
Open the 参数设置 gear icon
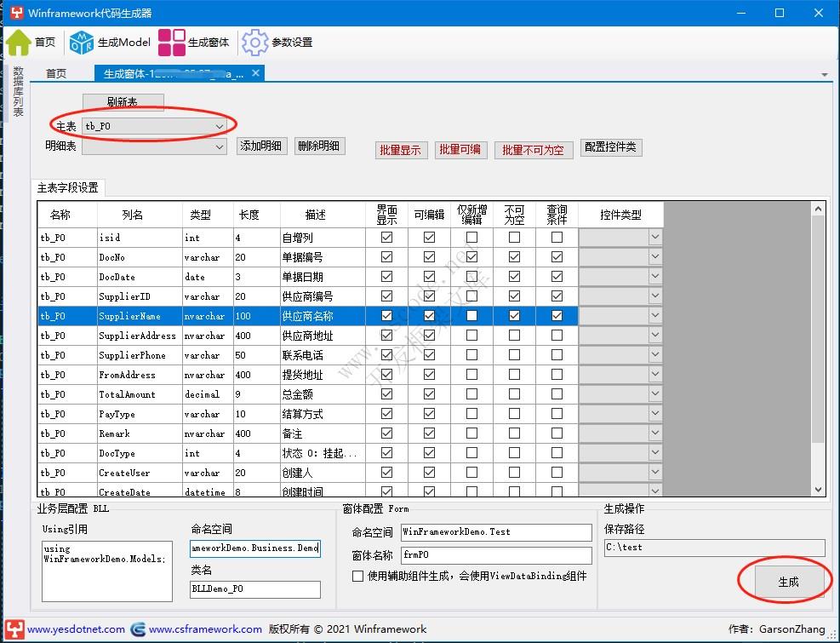[254, 41]
